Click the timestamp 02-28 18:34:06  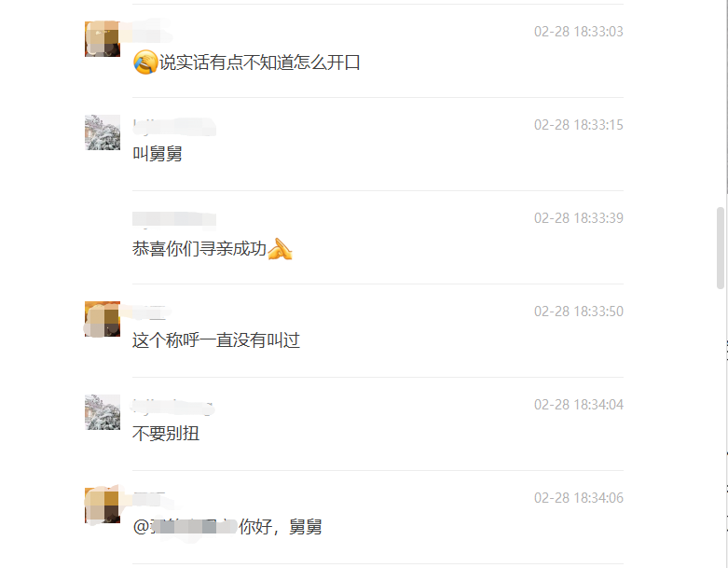[x=579, y=498]
